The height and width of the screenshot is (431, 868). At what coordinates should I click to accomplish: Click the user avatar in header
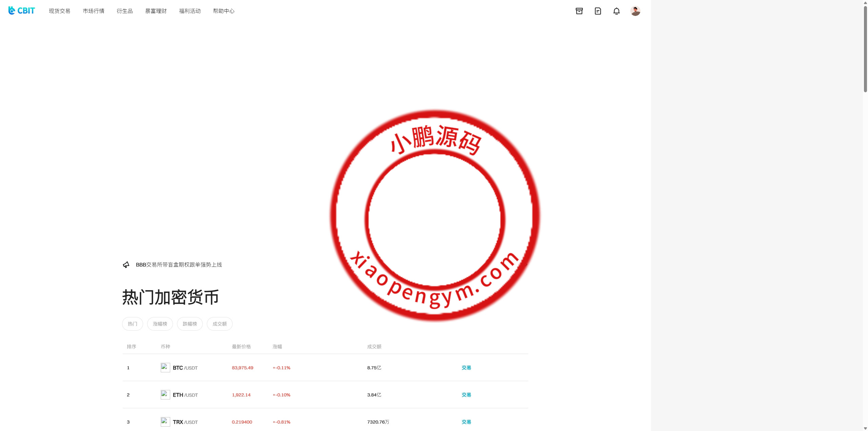point(635,11)
